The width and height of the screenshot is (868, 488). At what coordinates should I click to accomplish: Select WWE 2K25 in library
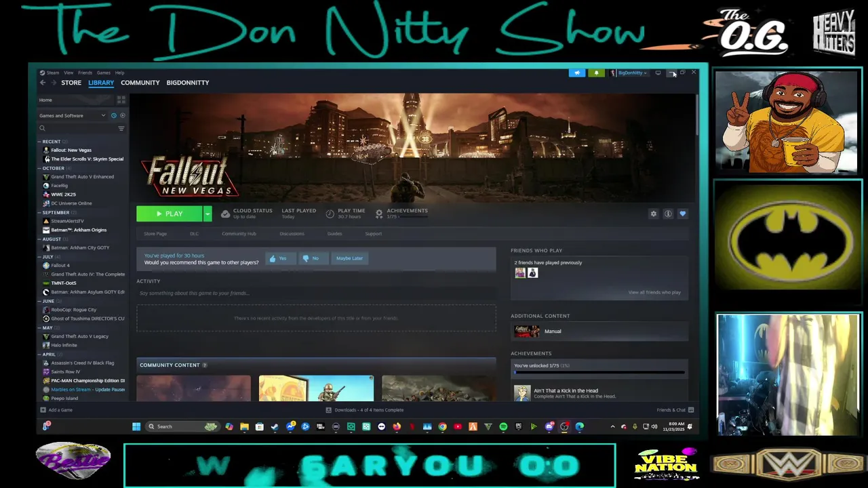[x=63, y=195]
